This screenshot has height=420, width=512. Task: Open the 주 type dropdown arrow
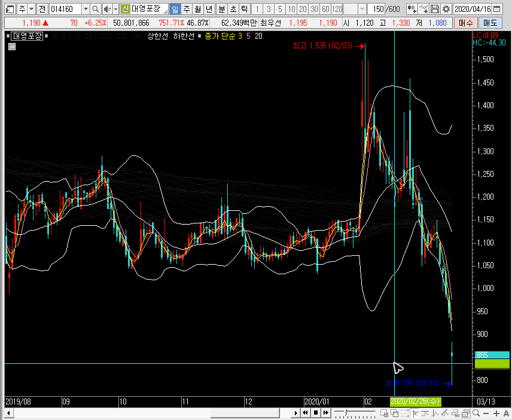32,9
